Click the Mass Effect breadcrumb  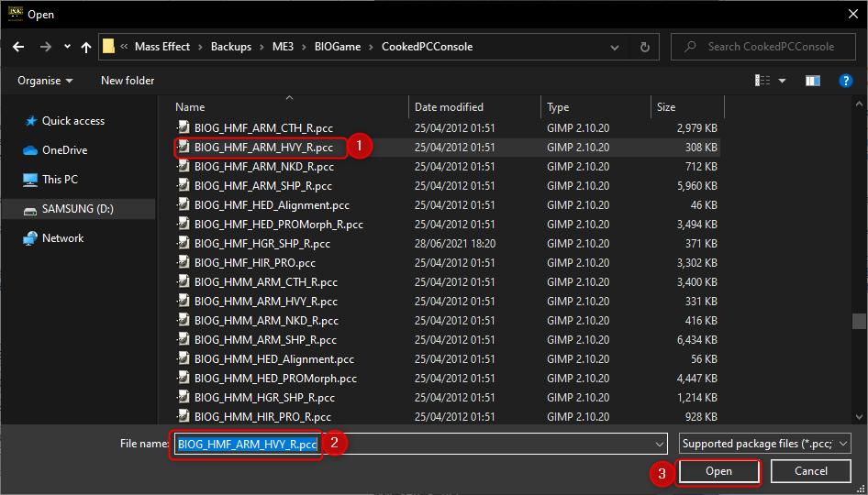tap(162, 47)
